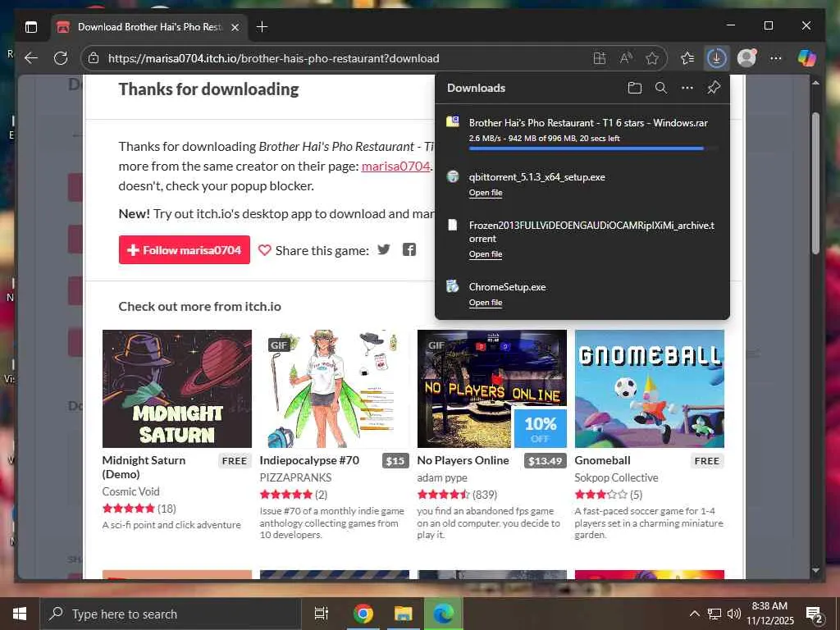This screenshot has width=840, height=630.
Task: Show hidden system tray icons
Action: tap(694, 614)
